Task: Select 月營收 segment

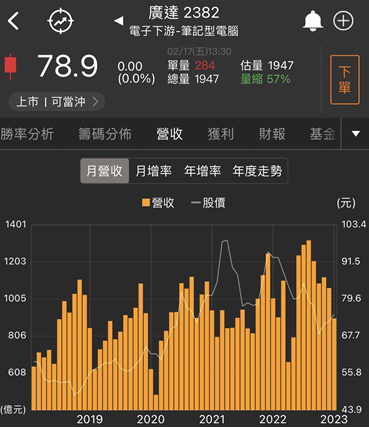Action: (105, 171)
